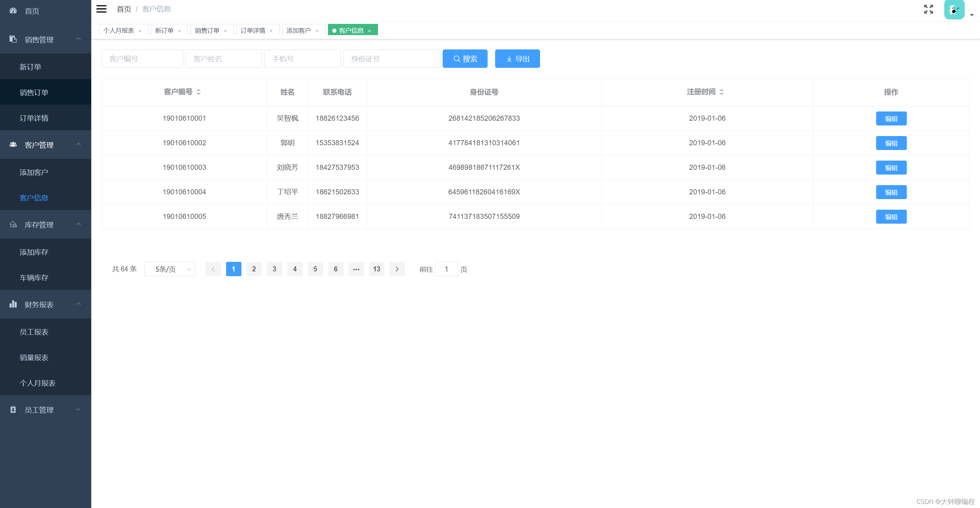
Task: Switch to the 订单详情 tab
Action: (253, 30)
